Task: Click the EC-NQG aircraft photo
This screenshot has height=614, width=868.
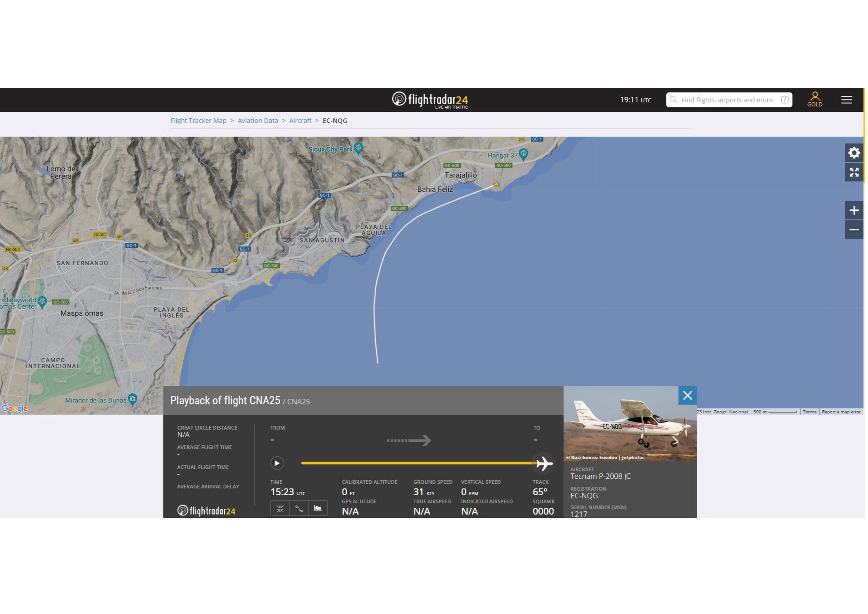Action: [630, 424]
